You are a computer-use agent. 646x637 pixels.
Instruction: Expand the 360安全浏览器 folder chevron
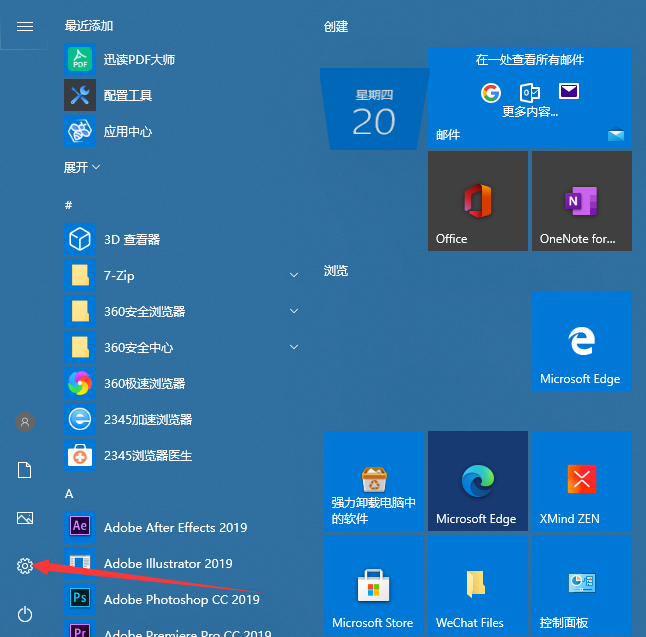(294, 311)
